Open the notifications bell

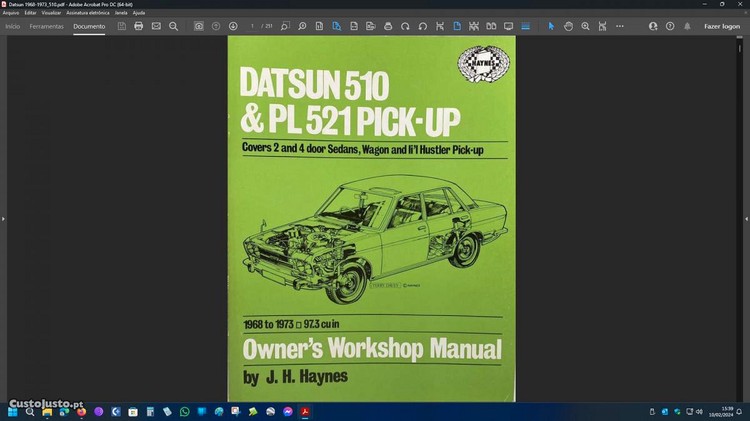tap(689, 26)
